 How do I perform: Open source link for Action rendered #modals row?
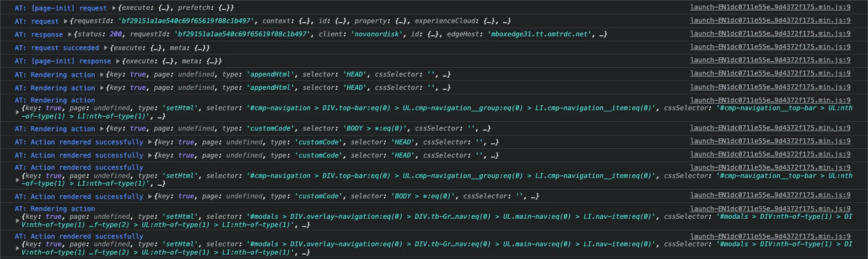coord(770,236)
